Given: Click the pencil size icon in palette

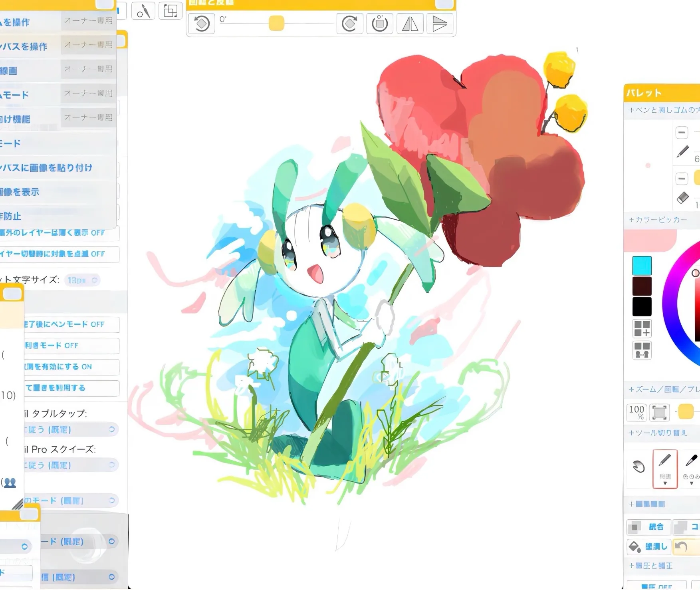Looking at the screenshot, I should point(683,151).
